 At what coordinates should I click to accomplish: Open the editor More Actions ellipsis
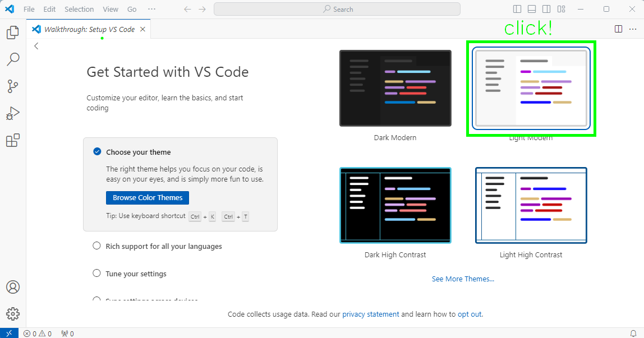[x=633, y=29]
